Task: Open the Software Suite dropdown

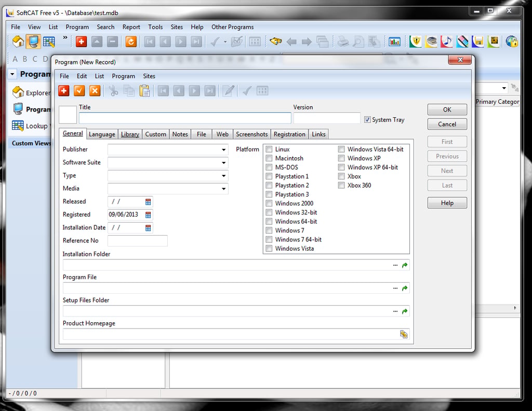Action: click(223, 162)
